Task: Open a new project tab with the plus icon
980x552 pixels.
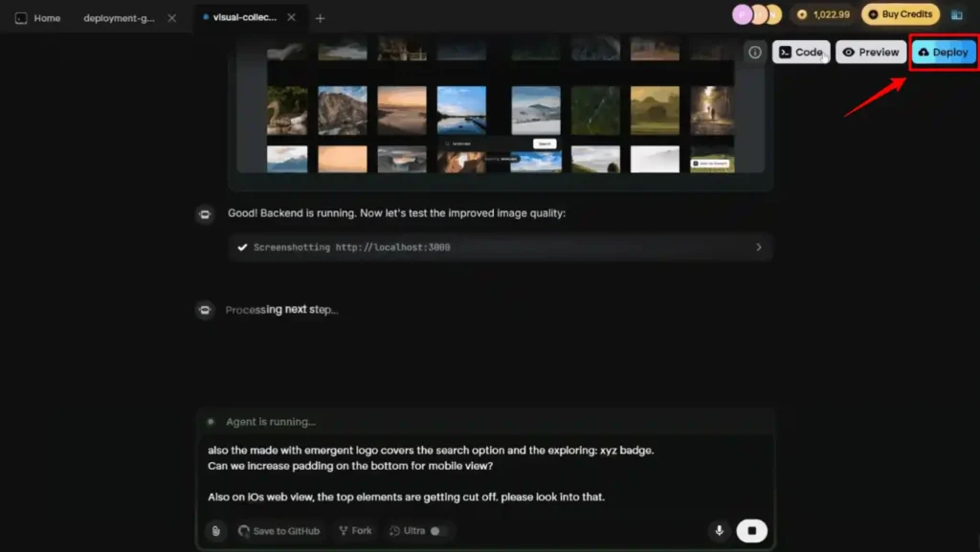Action: pyautogui.click(x=320, y=17)
